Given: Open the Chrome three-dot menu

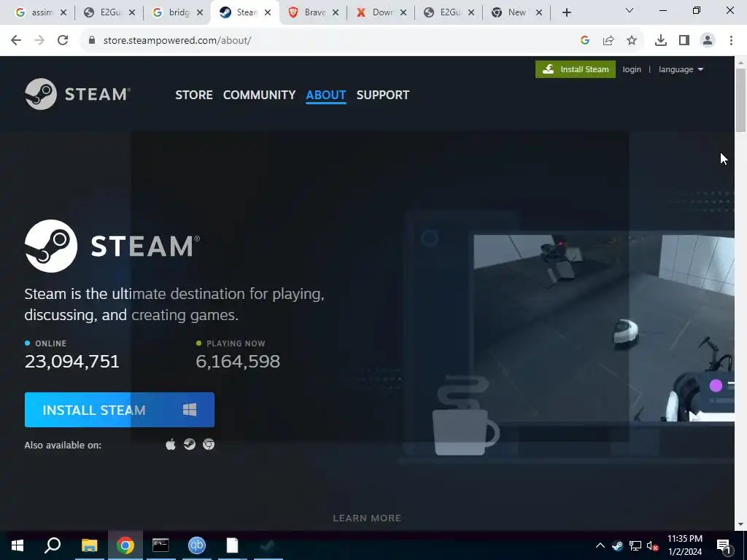Looking at the screenshot, I should pyautogui.click(x=731, y=41).
